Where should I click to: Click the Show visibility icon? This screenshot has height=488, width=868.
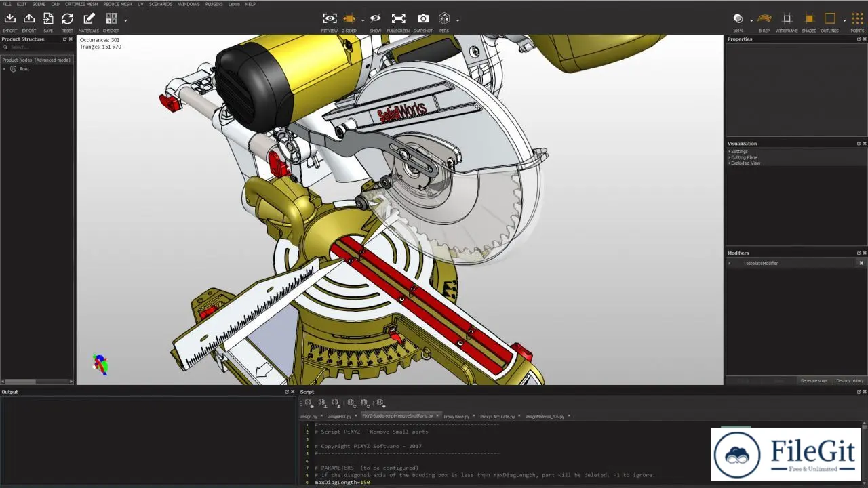pos(376,19)
